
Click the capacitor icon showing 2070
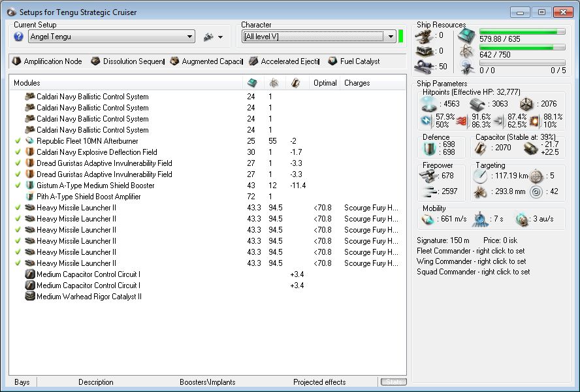click(481, 148)
